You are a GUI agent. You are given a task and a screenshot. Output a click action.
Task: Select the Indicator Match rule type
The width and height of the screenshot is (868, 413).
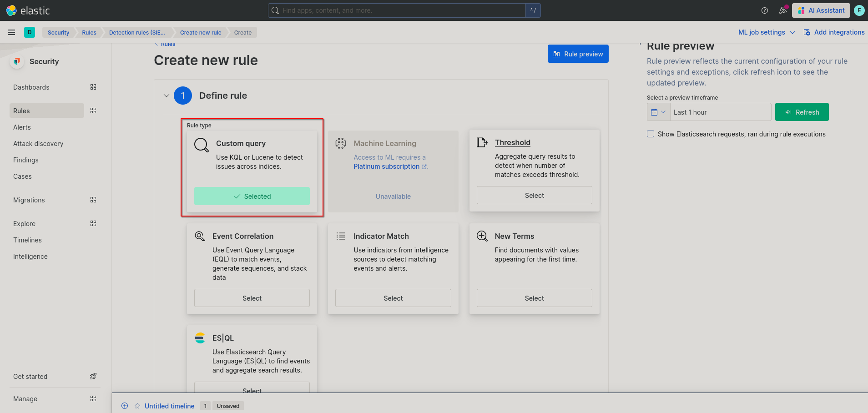(393, 298)
